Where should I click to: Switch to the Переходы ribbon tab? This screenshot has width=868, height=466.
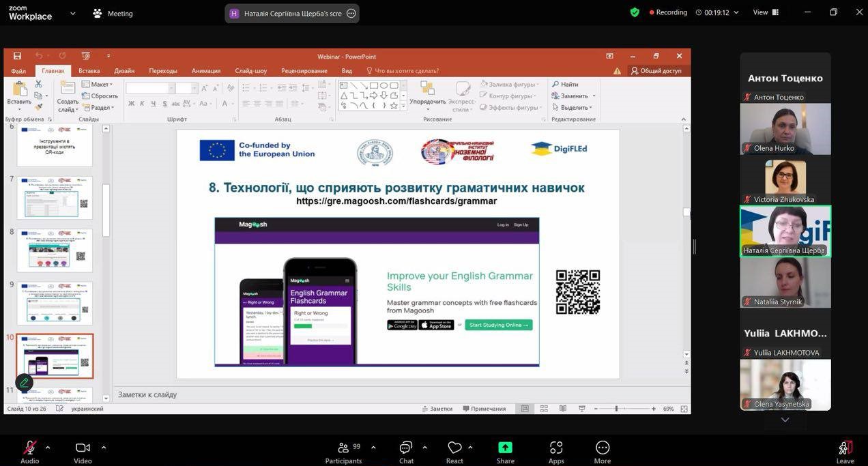tap(163, 71)
